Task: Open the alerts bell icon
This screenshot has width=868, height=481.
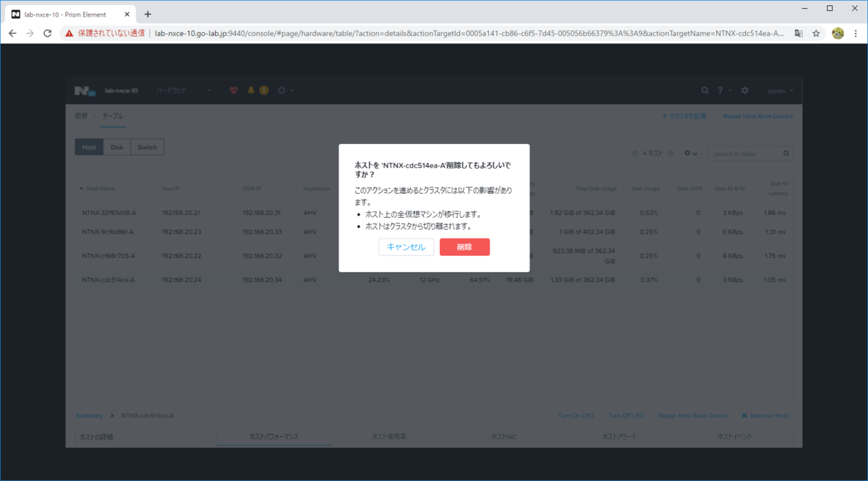Action: (x=251, y=90)
